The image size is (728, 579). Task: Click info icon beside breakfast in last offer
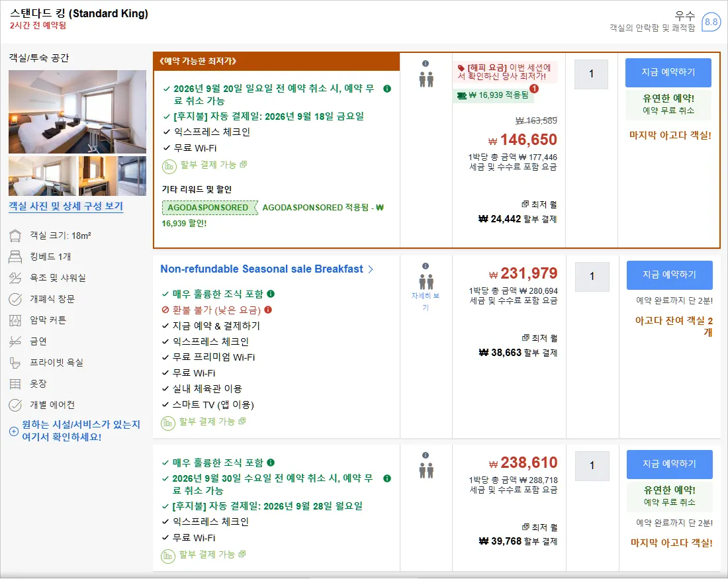[x=271, y=463]
